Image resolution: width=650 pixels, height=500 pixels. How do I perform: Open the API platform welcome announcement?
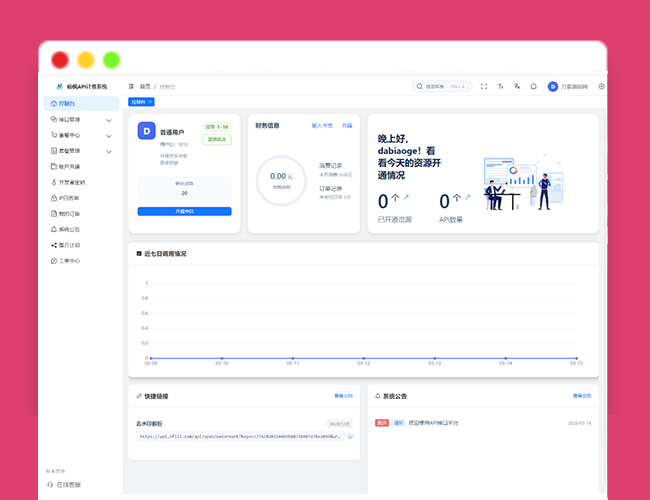(x=434, y=423)
